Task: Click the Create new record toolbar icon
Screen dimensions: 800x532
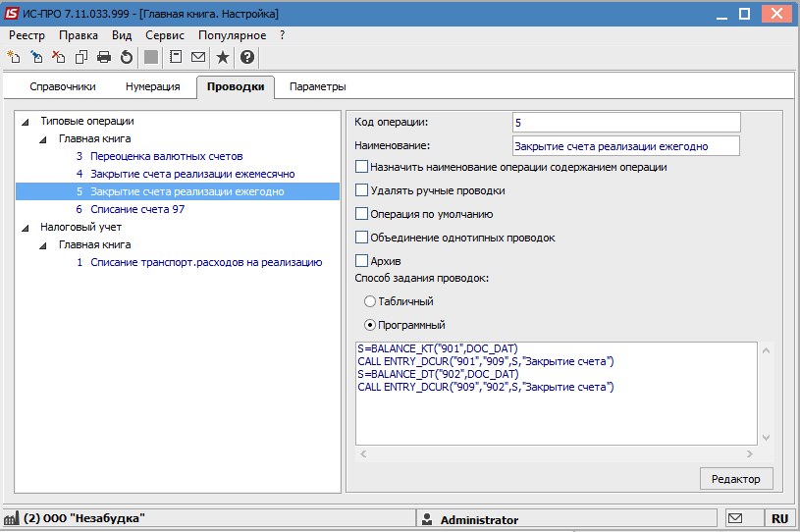Action: (14, 57)
